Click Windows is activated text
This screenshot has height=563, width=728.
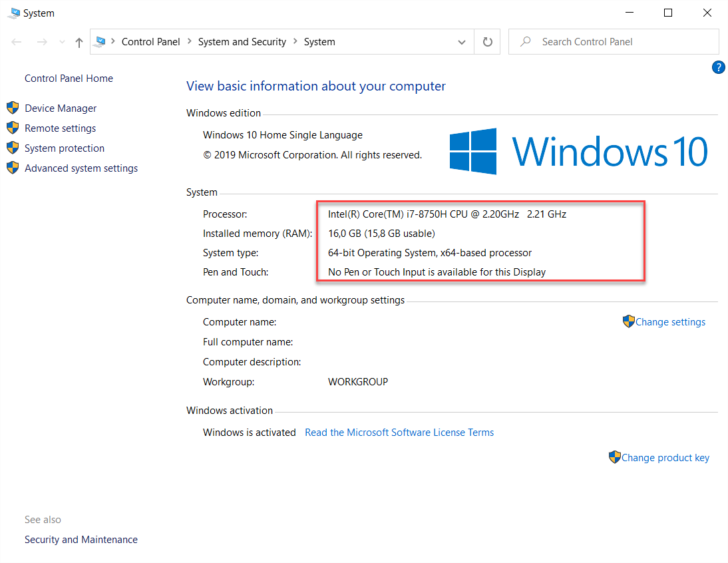[x=250, y=433]
